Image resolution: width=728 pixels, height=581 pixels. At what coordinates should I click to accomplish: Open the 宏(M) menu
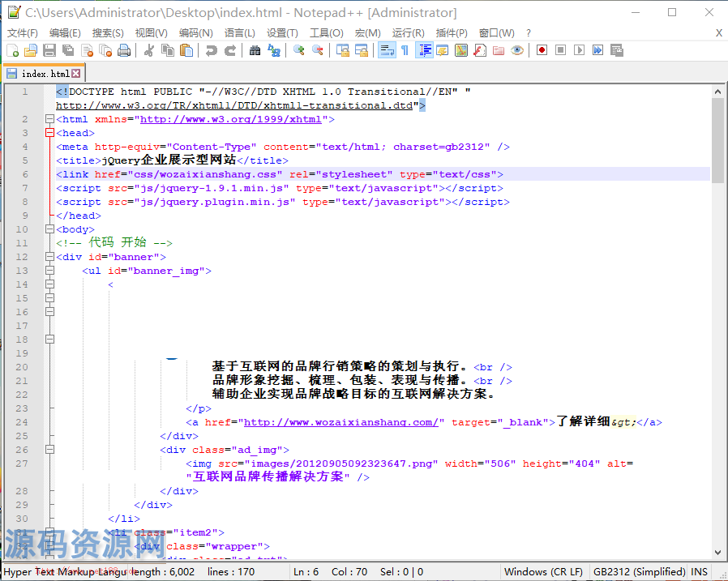pos(368,33)
